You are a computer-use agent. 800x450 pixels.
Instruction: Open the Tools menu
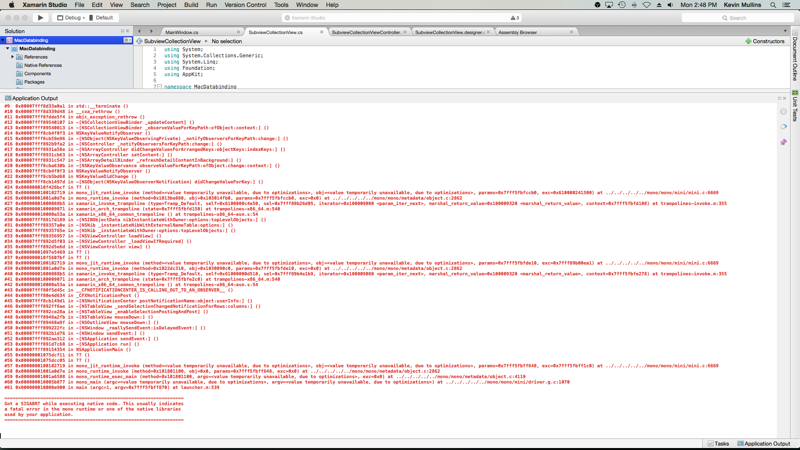[281, 5]
